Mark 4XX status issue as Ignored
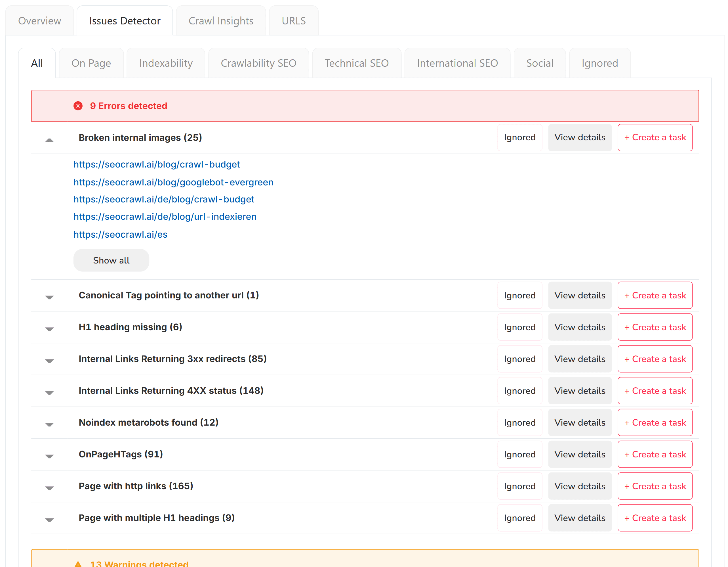 [x=520, y=391]
